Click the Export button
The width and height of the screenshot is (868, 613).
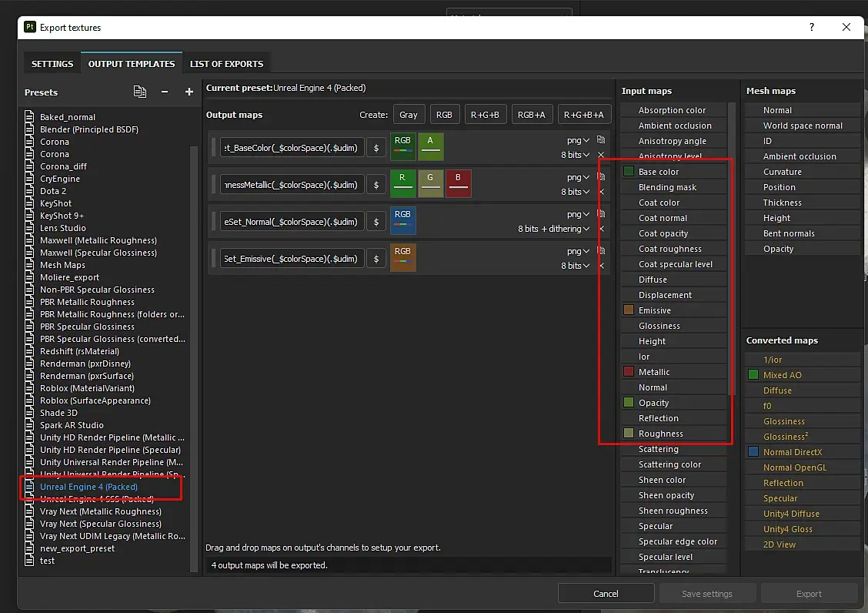[x=809, y=594]
